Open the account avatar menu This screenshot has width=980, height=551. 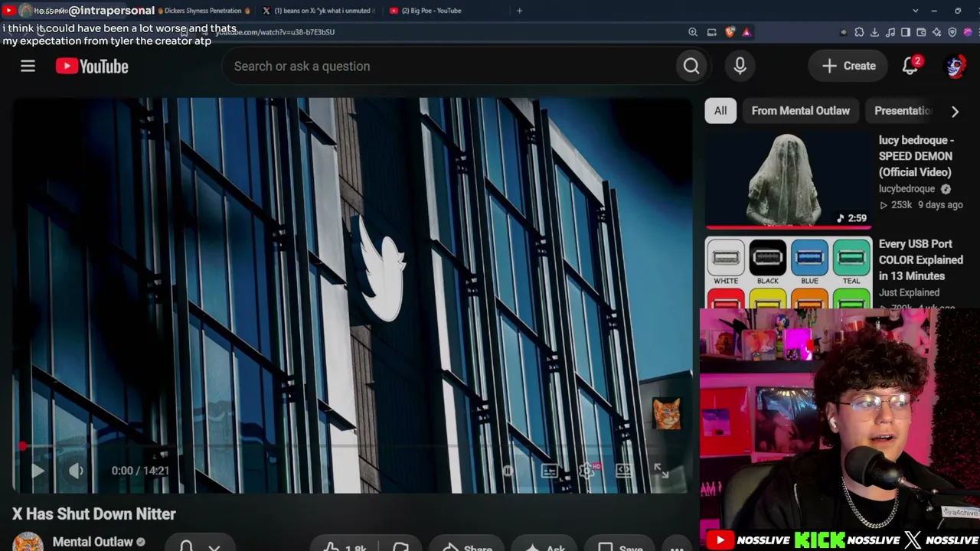click(x=955, y=67)
